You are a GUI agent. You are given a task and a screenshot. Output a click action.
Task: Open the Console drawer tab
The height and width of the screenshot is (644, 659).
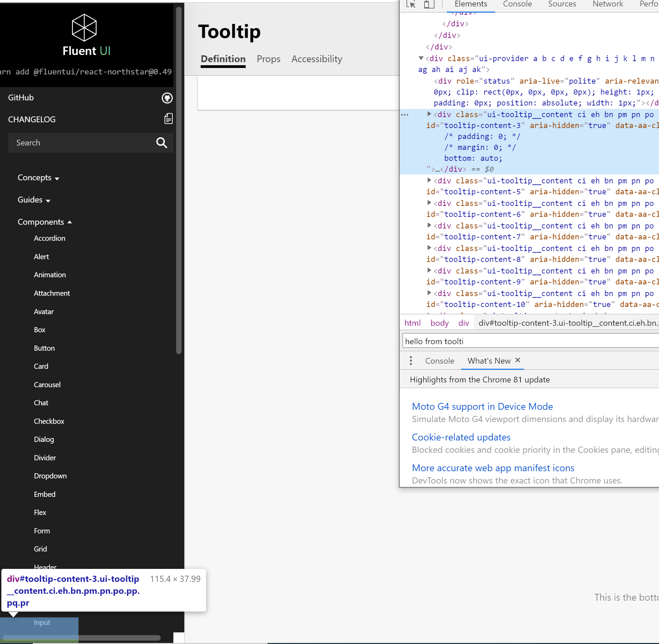(x=439, y=361)
